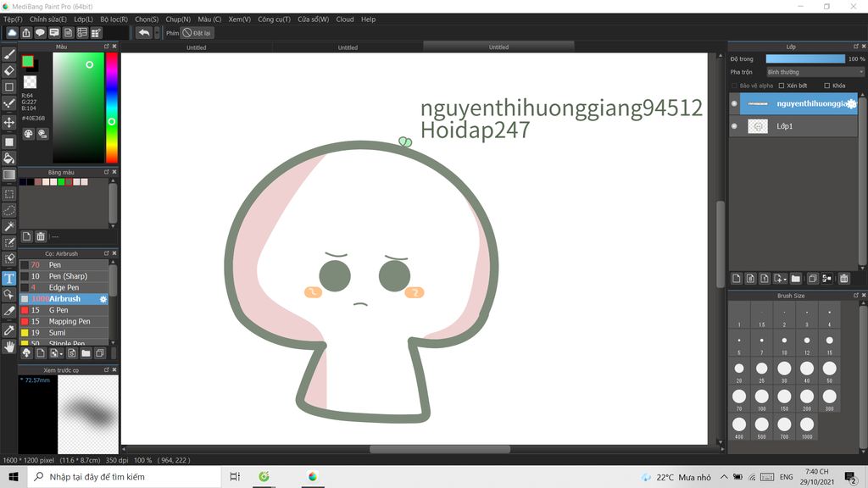The height and width of the screenshot is (488, 868).
Task: Delete swatch in Bảng màu panel
Action: [x=41, y=237]
